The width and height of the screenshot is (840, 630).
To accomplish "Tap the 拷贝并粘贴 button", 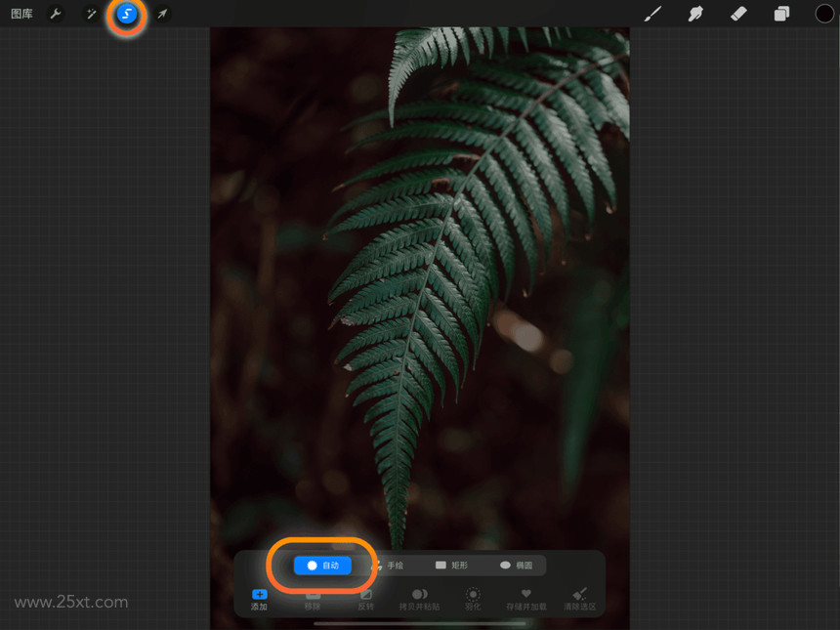I will (x=419, y=600).
